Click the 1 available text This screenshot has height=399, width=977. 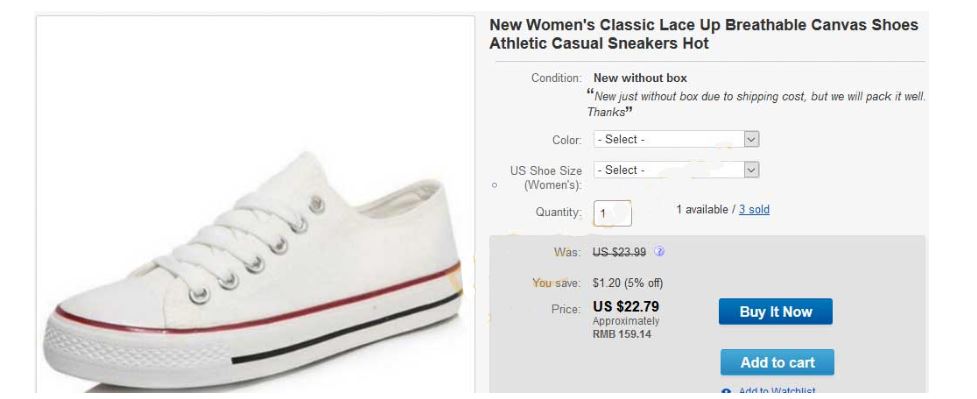pos(702,209)
